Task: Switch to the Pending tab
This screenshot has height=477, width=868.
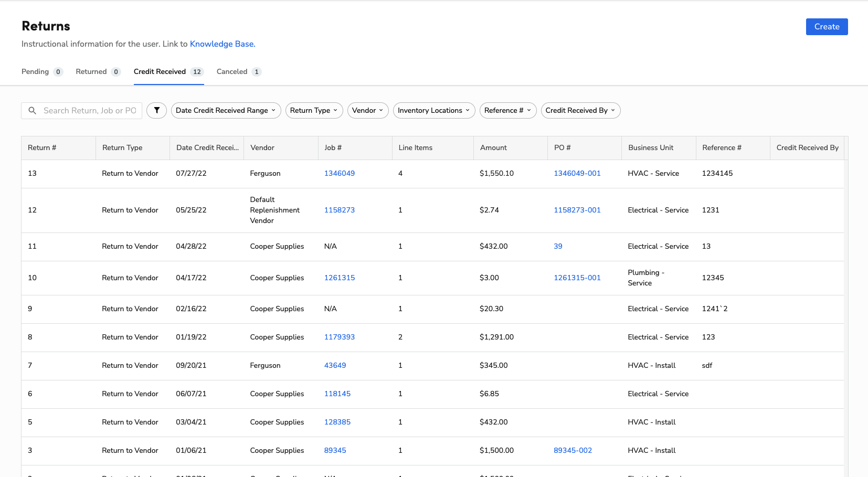Action: (x=35, y=71)
